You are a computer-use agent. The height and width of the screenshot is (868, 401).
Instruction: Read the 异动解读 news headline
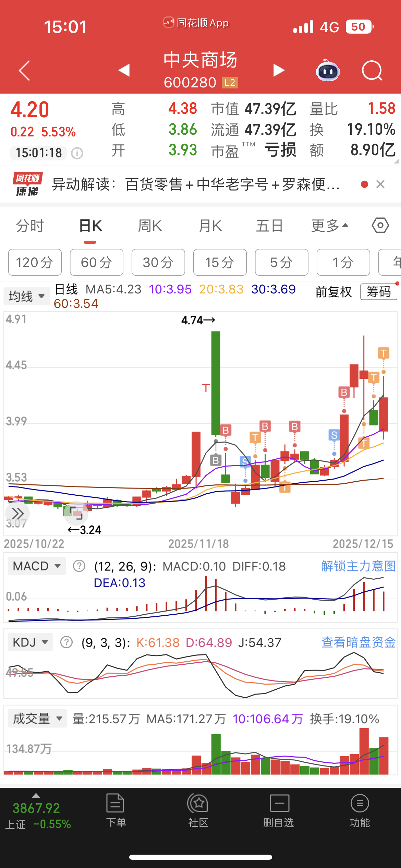tap(196, 184)
